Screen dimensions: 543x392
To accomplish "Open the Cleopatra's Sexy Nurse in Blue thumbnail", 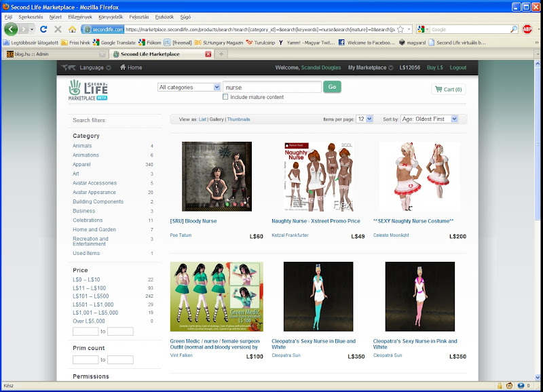I will [318, 296].
